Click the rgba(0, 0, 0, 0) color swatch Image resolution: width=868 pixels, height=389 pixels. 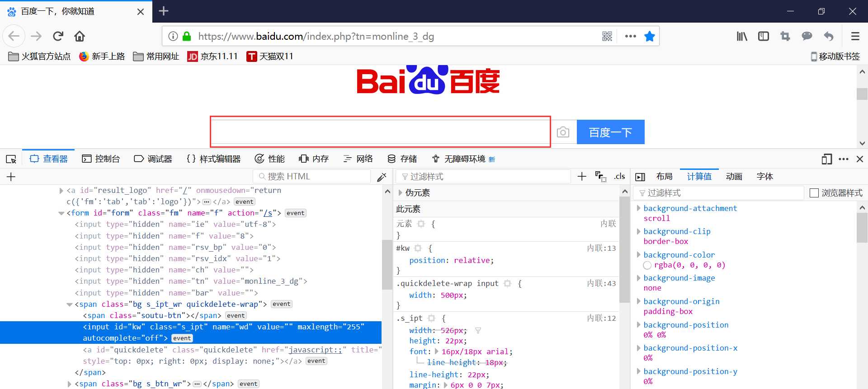(x=647, y=265)
